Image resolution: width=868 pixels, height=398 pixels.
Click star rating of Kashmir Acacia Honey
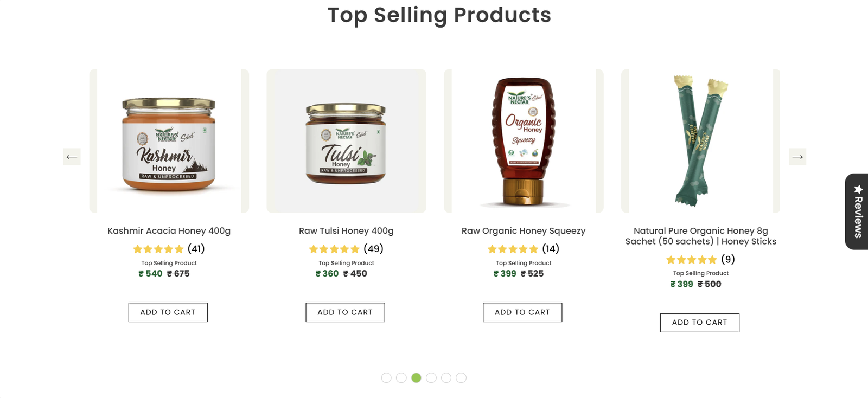coord(158,249)
